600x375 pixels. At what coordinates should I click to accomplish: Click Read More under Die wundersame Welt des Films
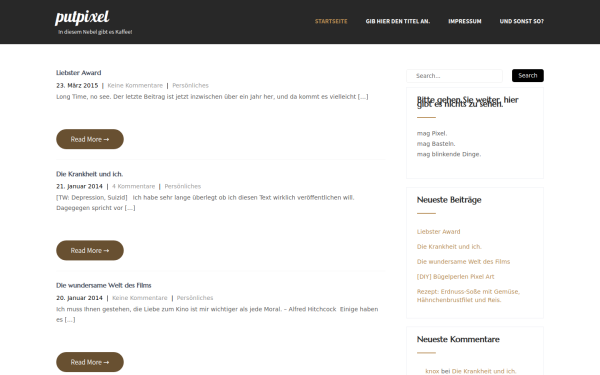pos(90,362)
